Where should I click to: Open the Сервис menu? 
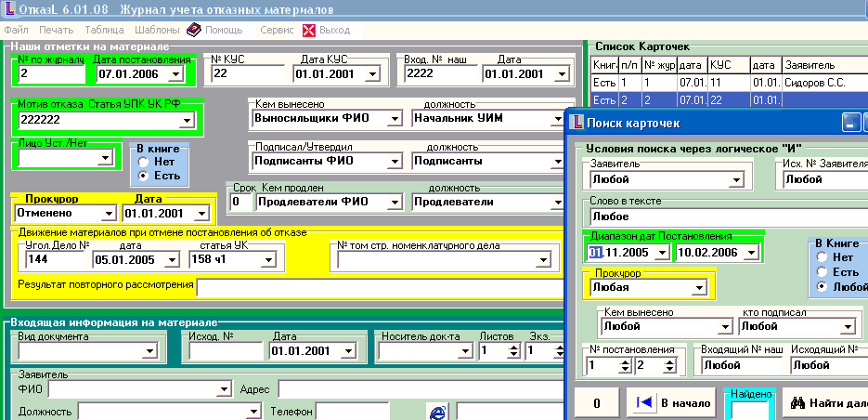(277, 30)
